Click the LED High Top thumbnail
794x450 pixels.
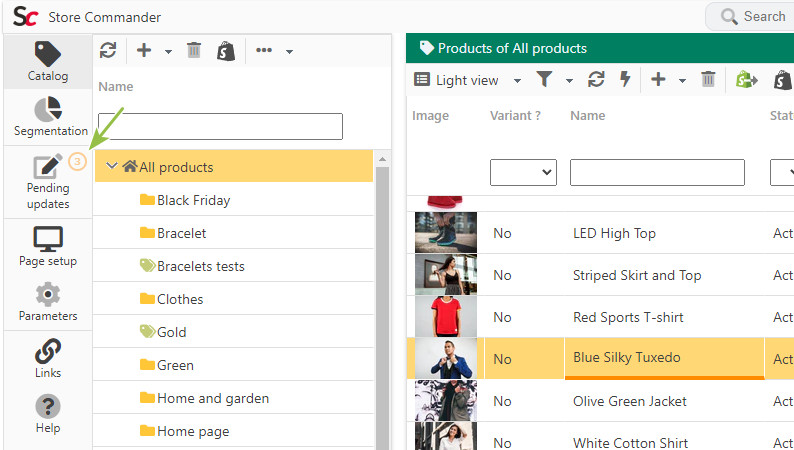446,232
